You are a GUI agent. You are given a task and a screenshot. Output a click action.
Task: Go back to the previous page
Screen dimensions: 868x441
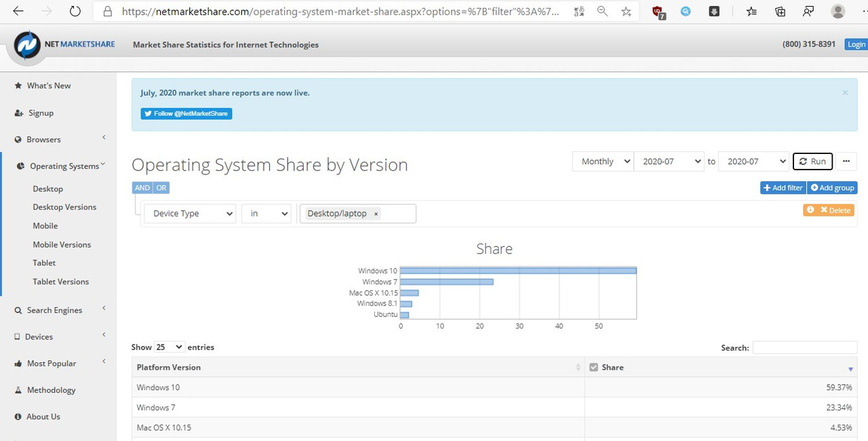point(18,12)
